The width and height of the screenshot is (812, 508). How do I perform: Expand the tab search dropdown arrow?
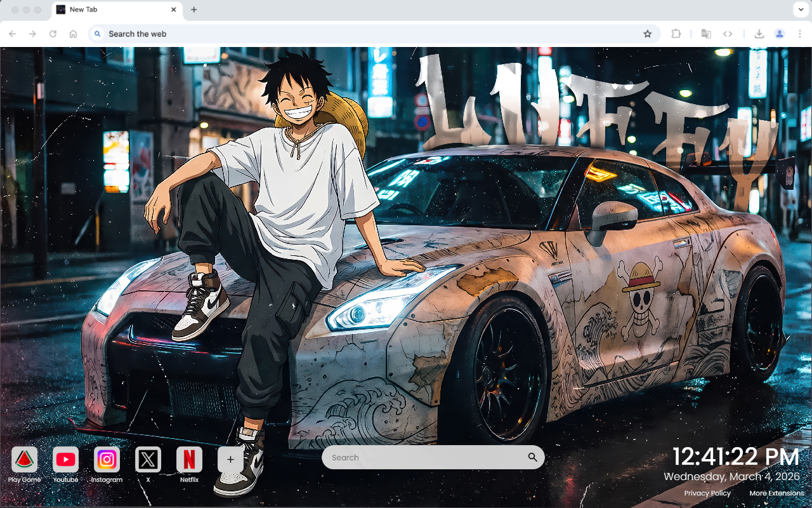tap(799, 10)
